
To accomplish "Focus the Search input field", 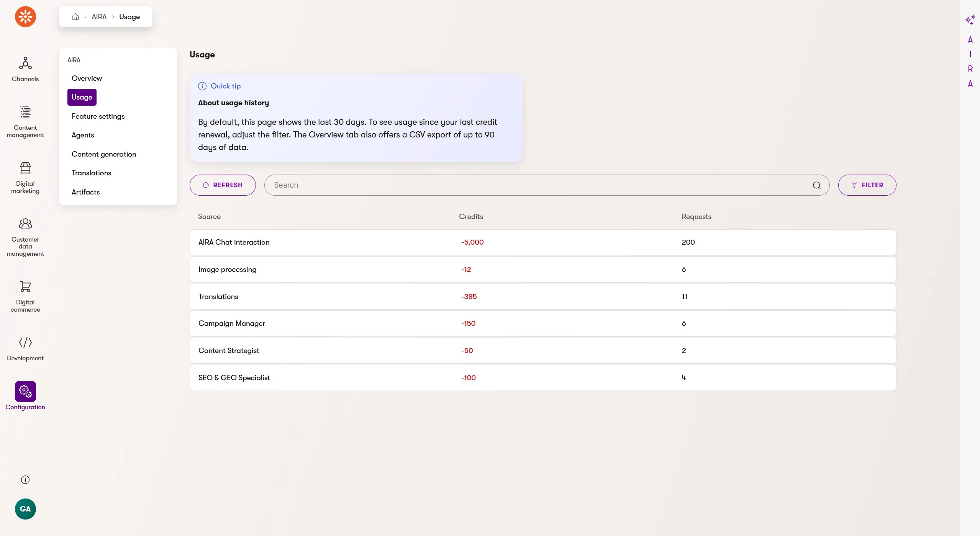I will (536, 185).
